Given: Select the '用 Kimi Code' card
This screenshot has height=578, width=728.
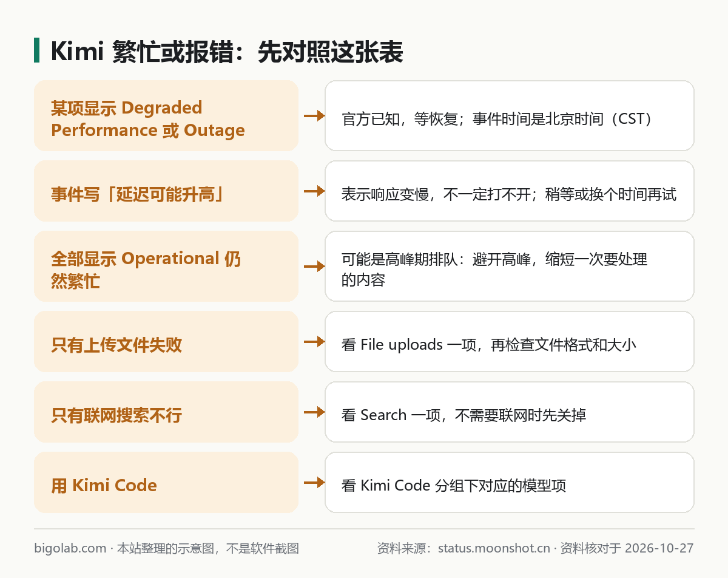Looking at the screenshot, I should pyautogui.click(x=166, y=482).
